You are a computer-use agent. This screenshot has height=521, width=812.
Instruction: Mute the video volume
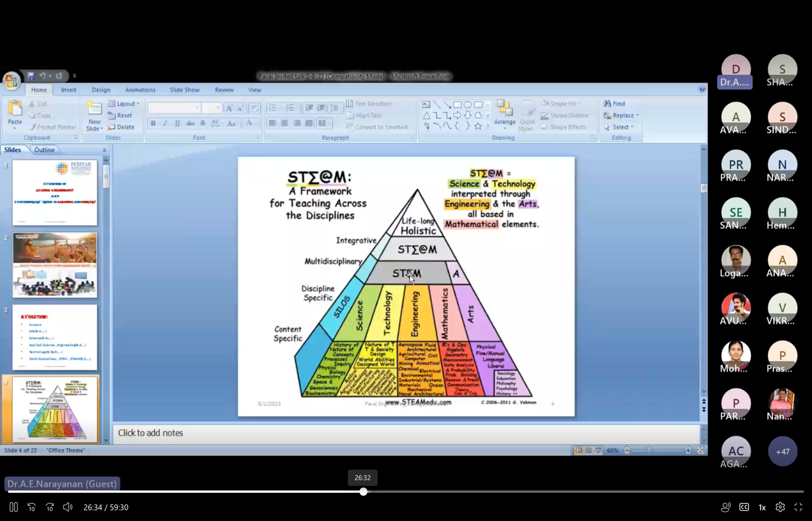(68, 507)
